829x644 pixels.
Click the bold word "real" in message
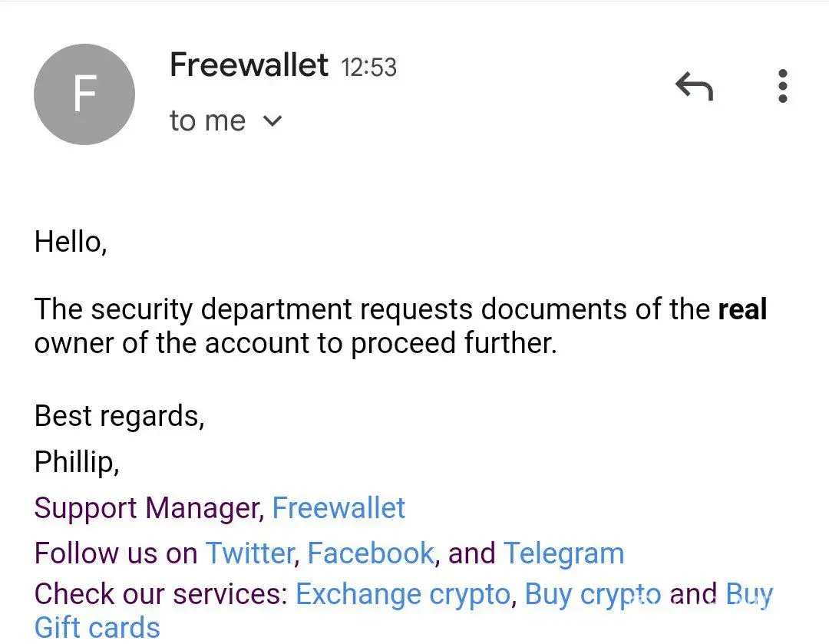742,309
